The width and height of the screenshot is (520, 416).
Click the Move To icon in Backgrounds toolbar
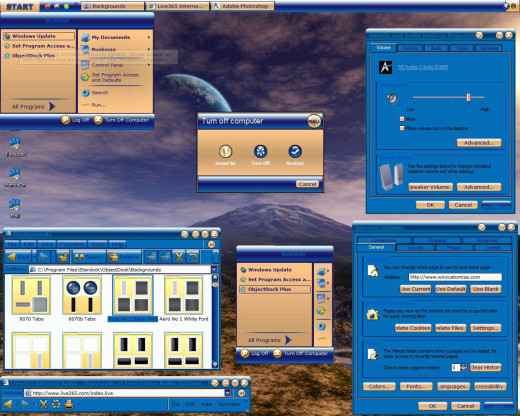[151, 257]
